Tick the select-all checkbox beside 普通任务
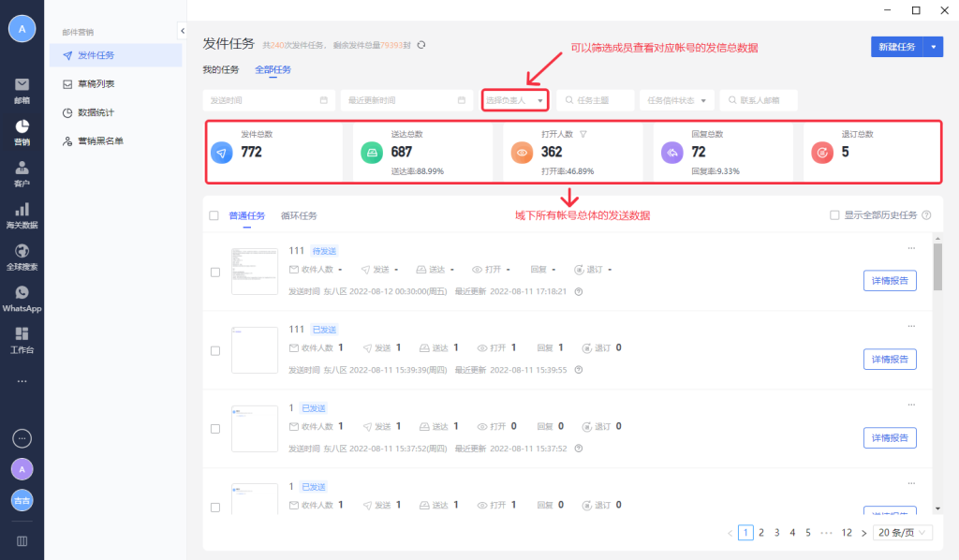Screen dimensions: 959x560 point(214,215)
